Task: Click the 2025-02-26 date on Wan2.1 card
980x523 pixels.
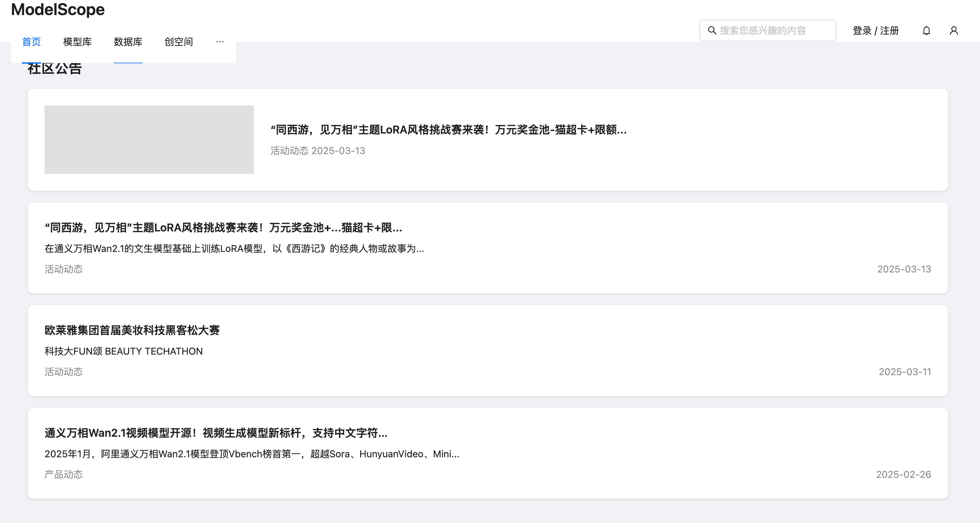Action: click(903, 474)
